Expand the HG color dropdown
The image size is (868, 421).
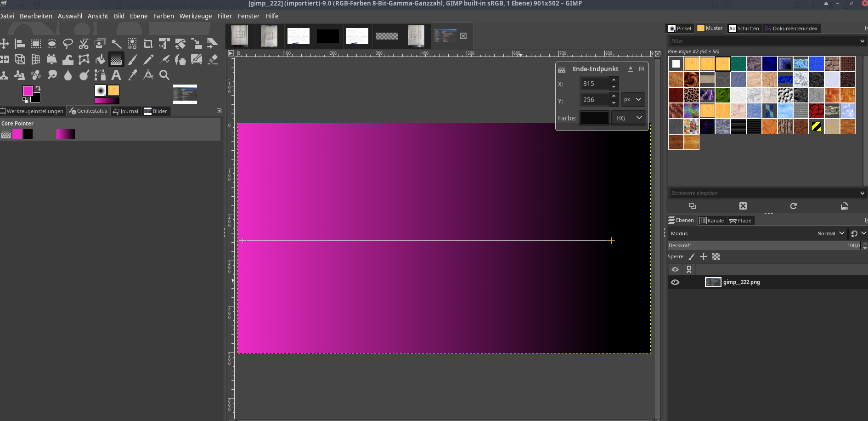pos(628,118)
